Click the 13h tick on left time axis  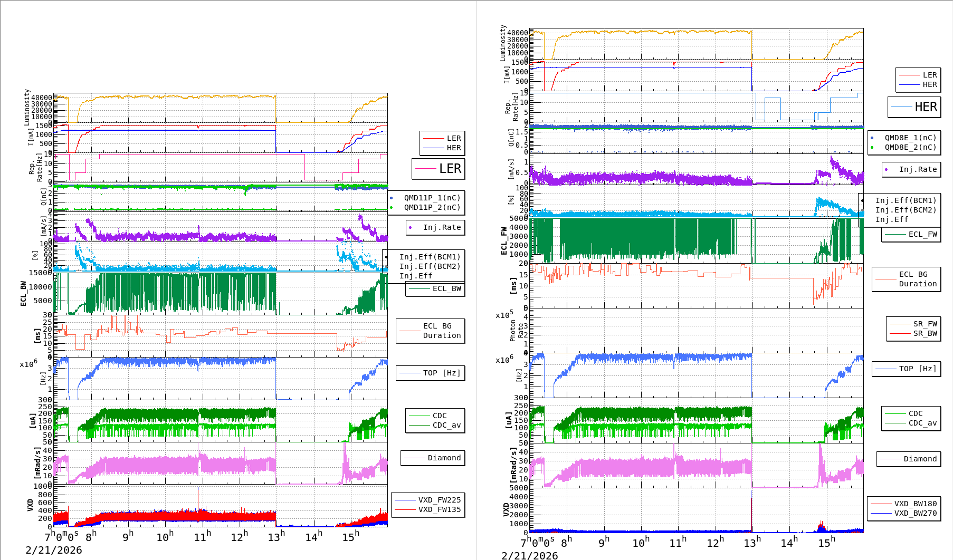[276, 536]
